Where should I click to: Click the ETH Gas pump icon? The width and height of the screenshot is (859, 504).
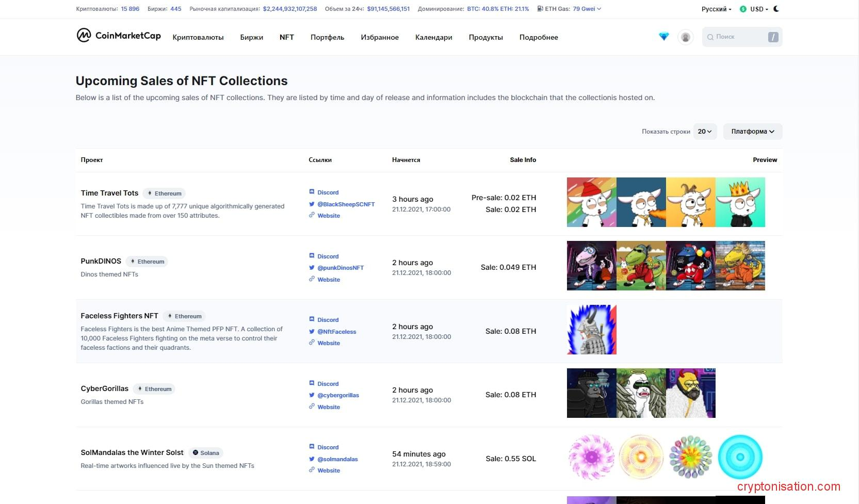pyautogui.click(x=540, y=9)
